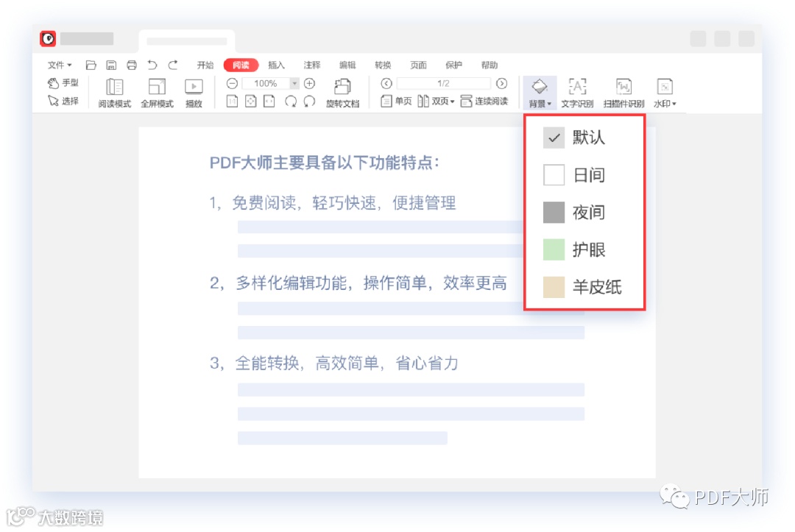795x532 pixels.
Task: Click heading PDF大师主要具备以下功能特点
Action: [325, 163]
